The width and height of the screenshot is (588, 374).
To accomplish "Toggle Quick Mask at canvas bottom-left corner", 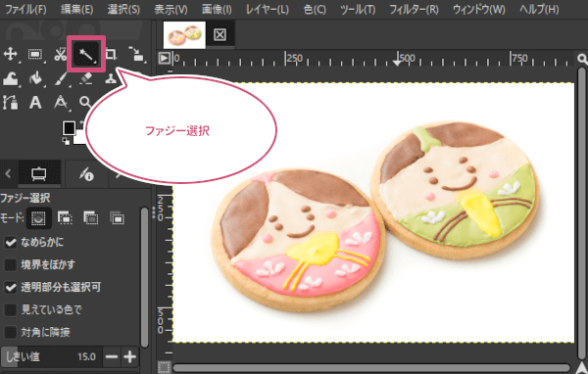I will (164, 367).
